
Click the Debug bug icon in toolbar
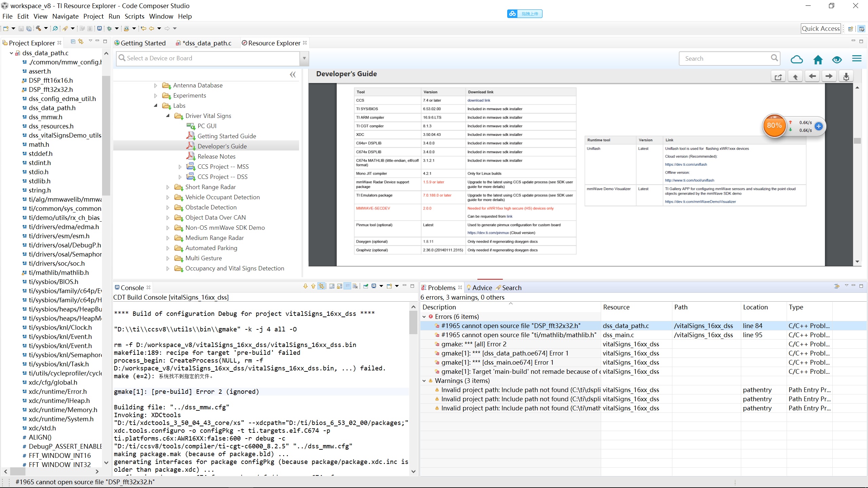[110, 28]
